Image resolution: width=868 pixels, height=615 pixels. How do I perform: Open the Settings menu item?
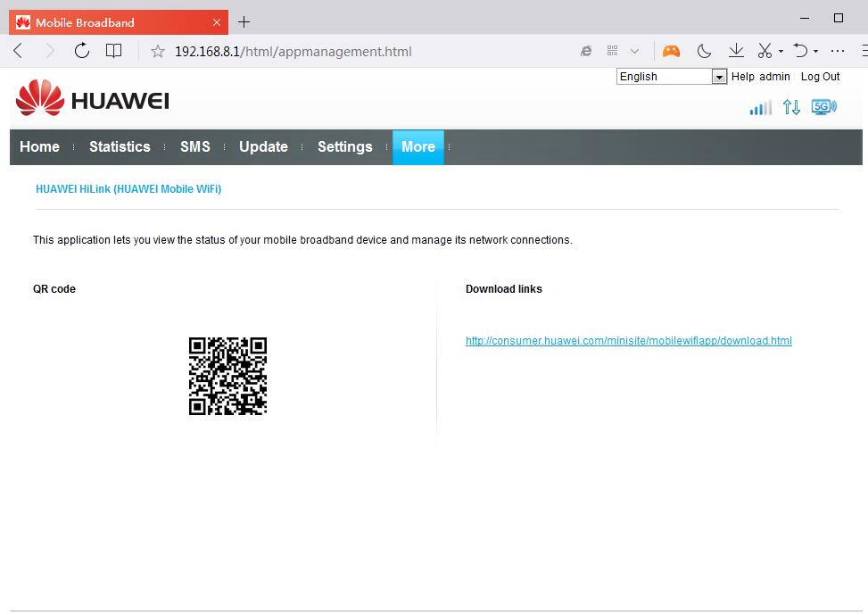[x=344, y=147]
